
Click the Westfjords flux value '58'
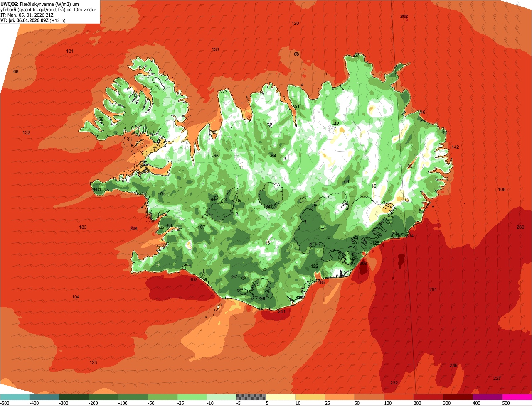101,119
